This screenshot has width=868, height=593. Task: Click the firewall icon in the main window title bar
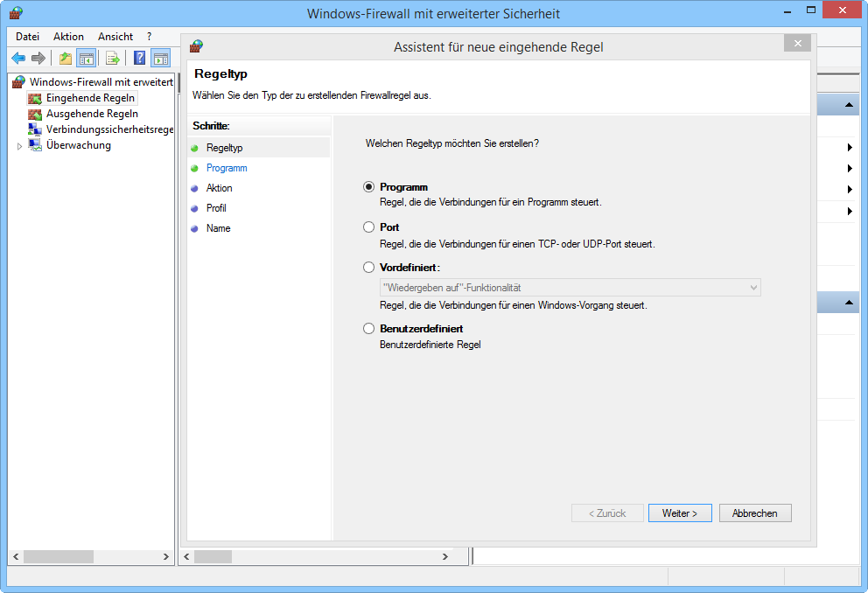[16, 13]
